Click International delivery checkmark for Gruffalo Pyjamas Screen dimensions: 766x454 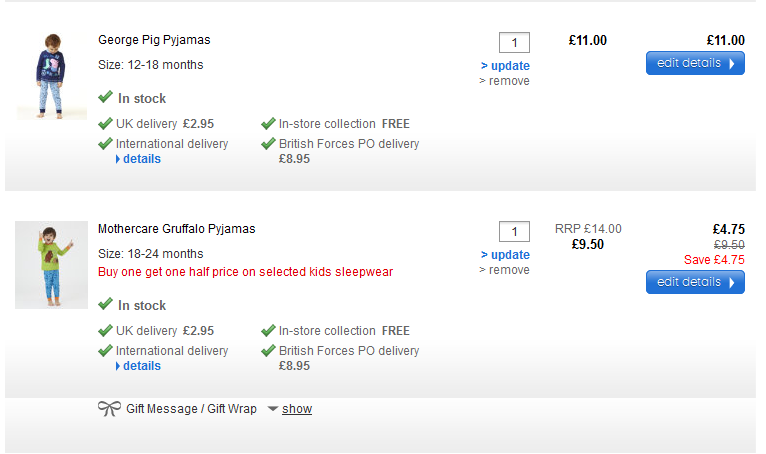point(105,351)
